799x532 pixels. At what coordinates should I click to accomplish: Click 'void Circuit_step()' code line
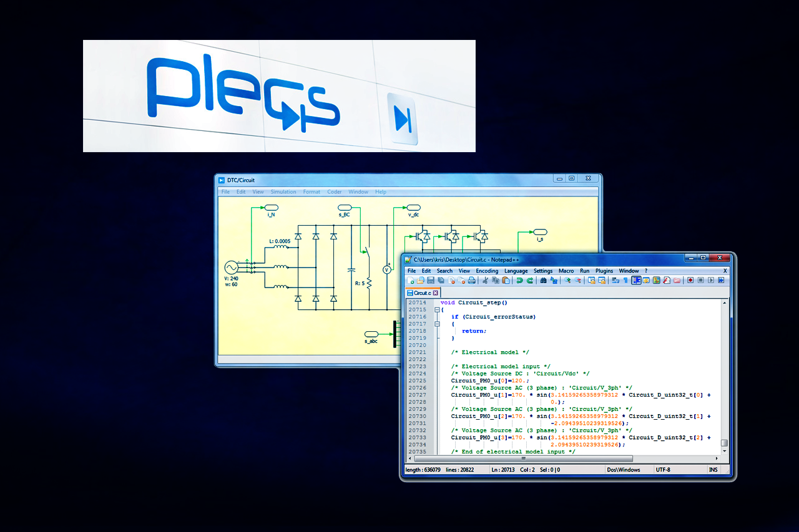point(474,302)
